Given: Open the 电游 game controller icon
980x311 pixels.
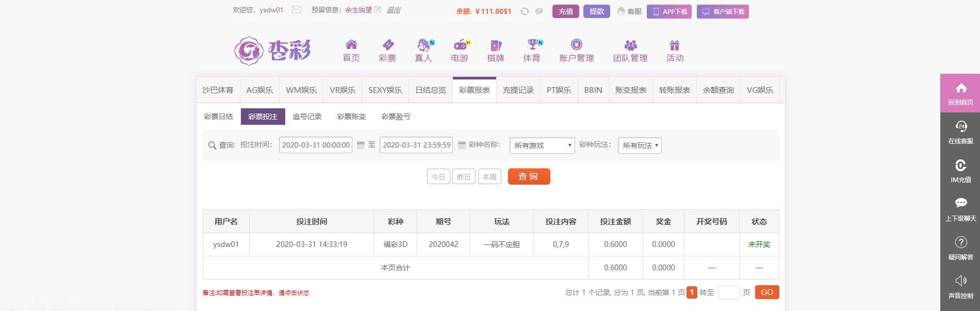Looking at the screenshot, I should click(460, 45).
